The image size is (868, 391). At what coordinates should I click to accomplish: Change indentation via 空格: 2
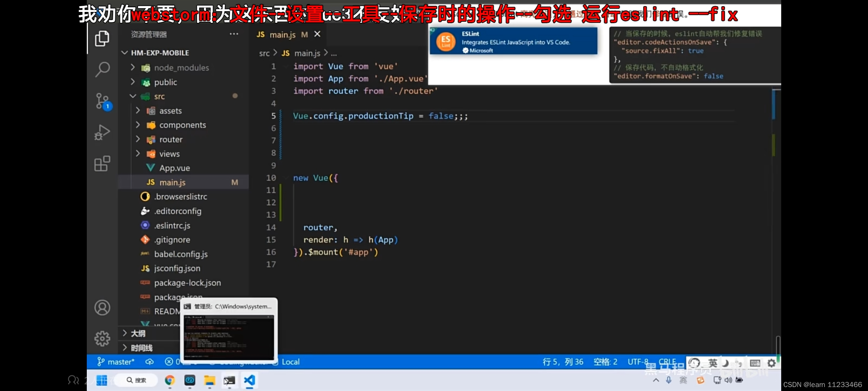coord(605,362)
